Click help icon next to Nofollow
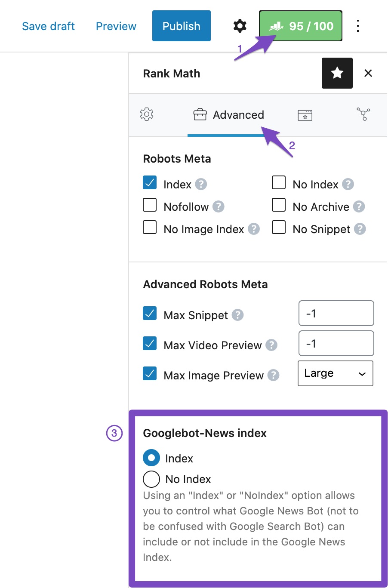 pos(219,206)
